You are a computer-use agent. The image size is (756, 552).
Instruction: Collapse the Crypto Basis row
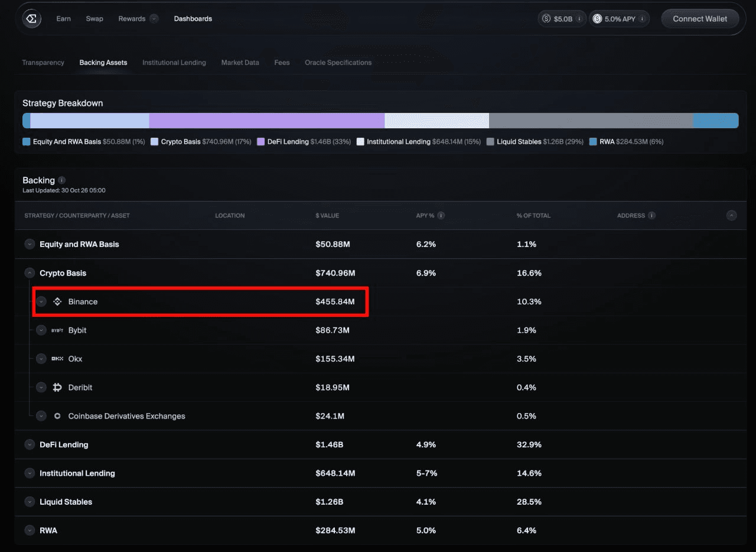click(30, 273)
